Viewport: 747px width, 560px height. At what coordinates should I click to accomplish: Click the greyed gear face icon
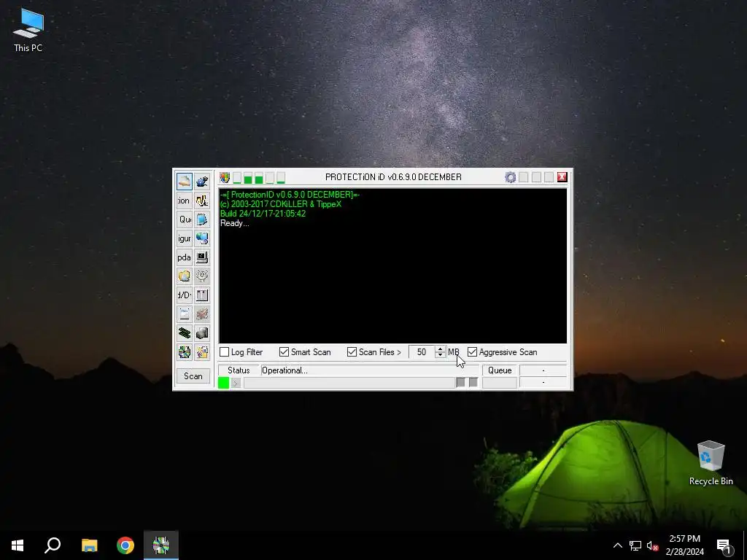(x=202, y=276)
